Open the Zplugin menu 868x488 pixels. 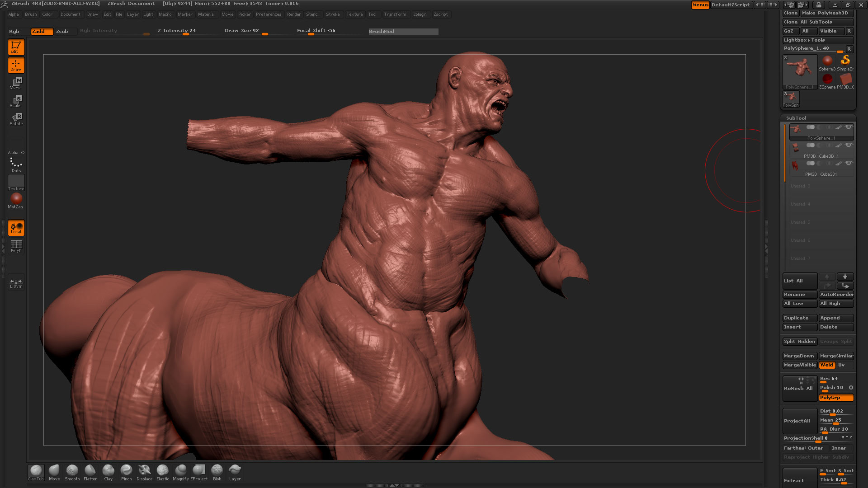coord(420,14)
